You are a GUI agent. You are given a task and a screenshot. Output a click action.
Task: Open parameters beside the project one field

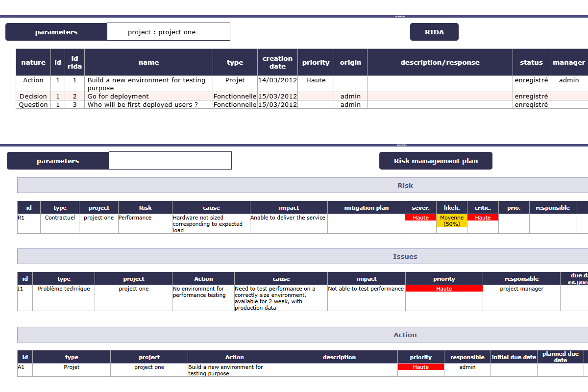[x=56, y=32]
